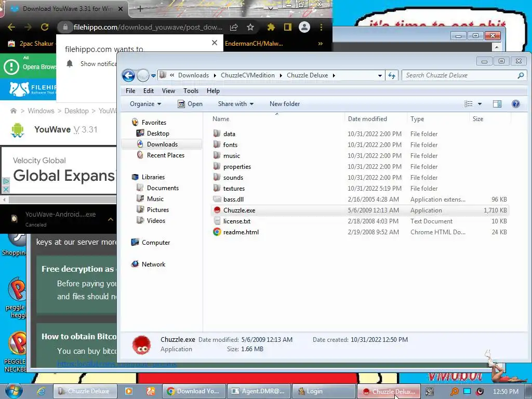
Task: Select the fonts folder
Action: 230,145
